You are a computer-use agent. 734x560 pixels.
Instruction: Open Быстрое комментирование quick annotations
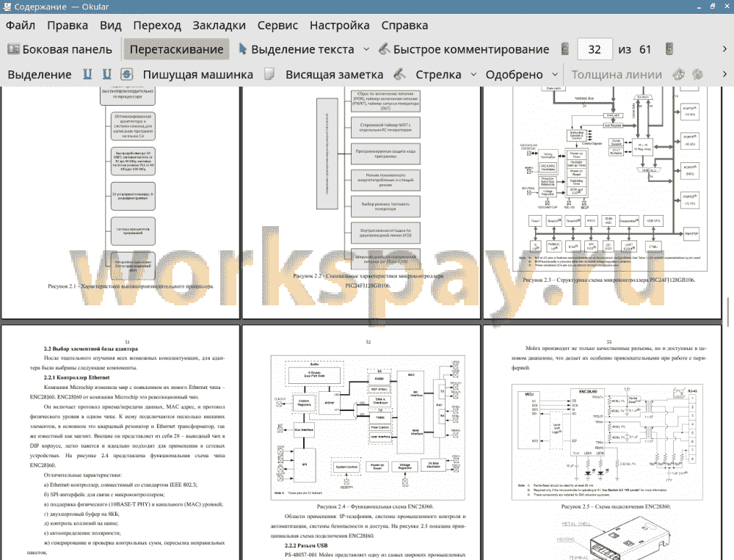(x=464, y=49)
